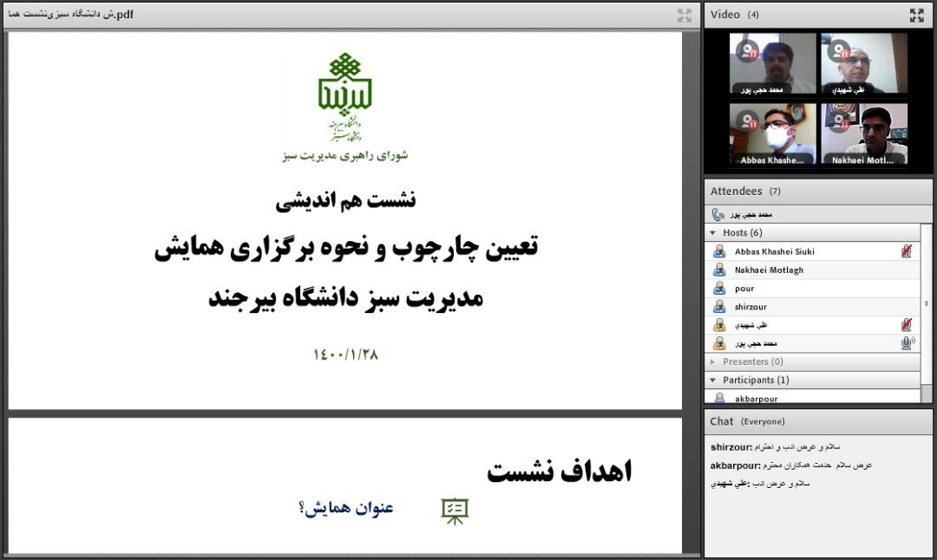Click the avatar icon beside akbarpour
This screenshot has width=937, height=560.
pos(719,399)
